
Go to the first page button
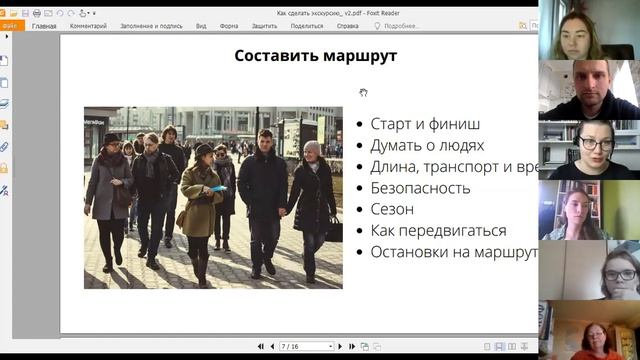(260, 347)
